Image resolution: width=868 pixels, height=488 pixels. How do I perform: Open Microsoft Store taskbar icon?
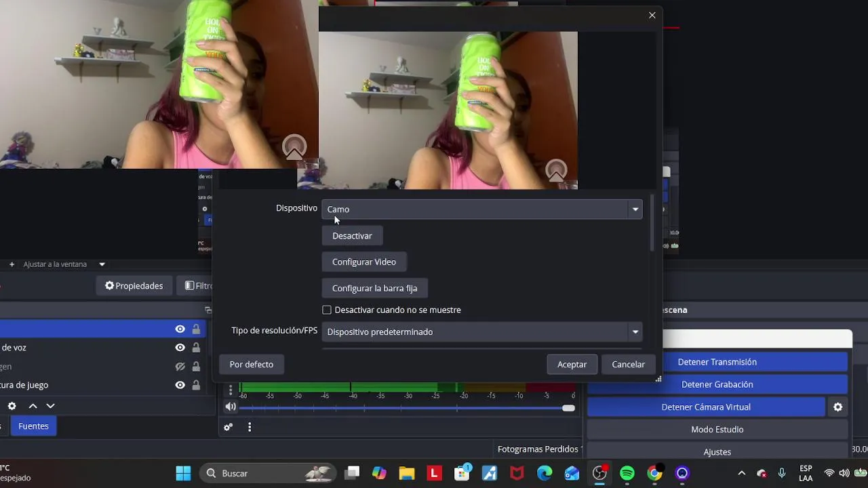(462, 473)
